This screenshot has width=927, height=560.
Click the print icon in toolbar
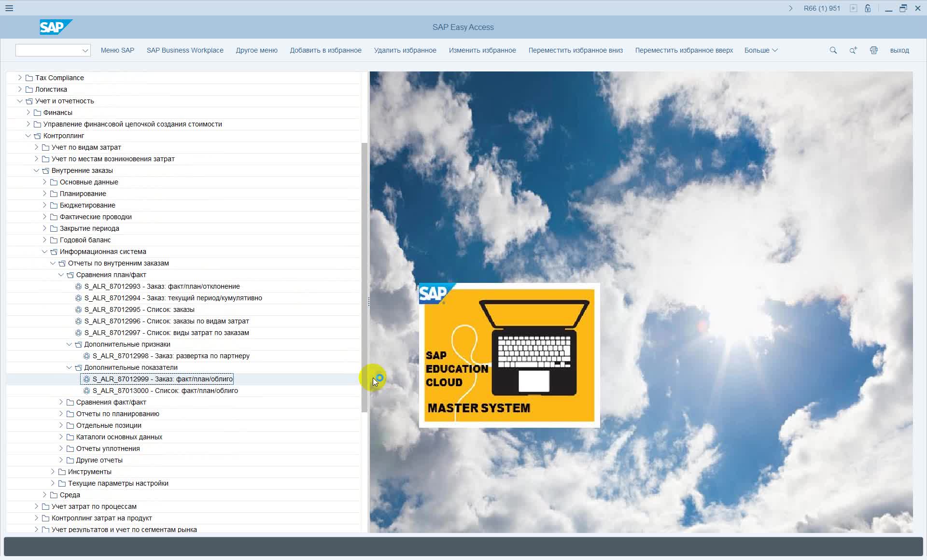pyautogui.click(x=873, y=50)
